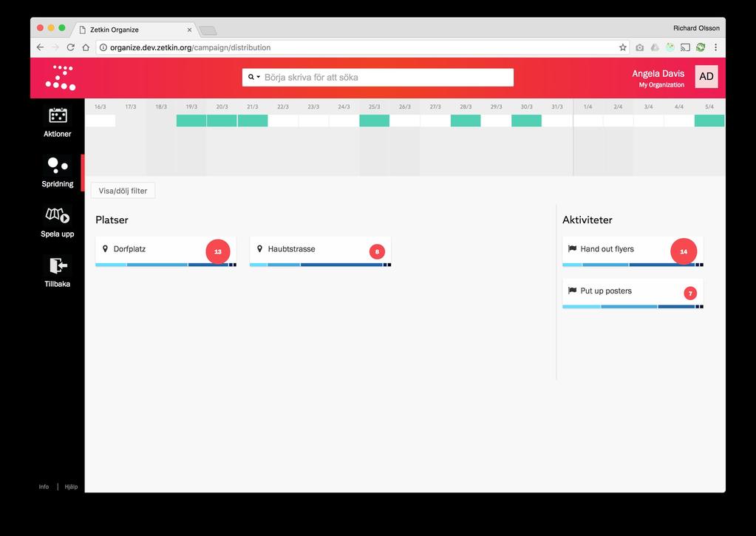Open My Organization link

661,85
